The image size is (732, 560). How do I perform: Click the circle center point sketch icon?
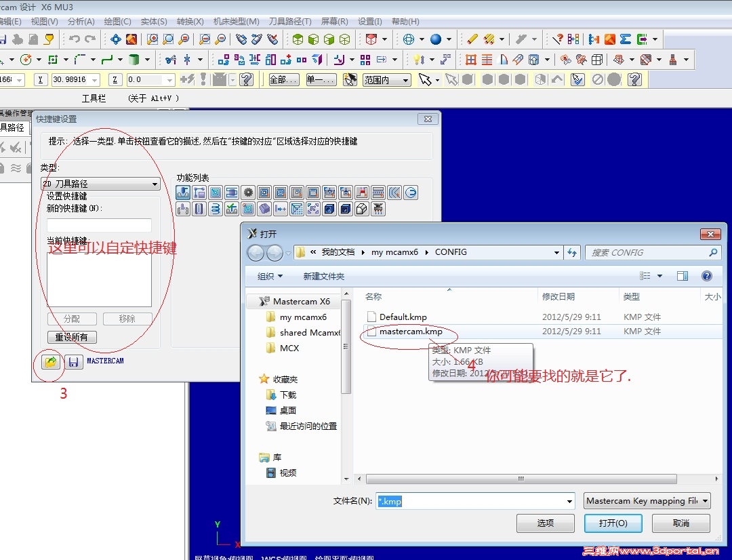(x=26, y=59)
